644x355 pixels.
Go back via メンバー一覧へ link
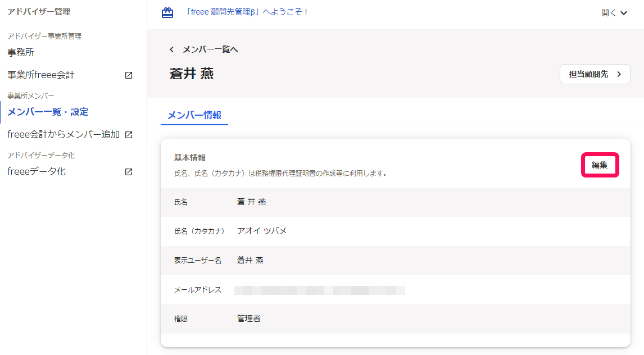[210, 49]
